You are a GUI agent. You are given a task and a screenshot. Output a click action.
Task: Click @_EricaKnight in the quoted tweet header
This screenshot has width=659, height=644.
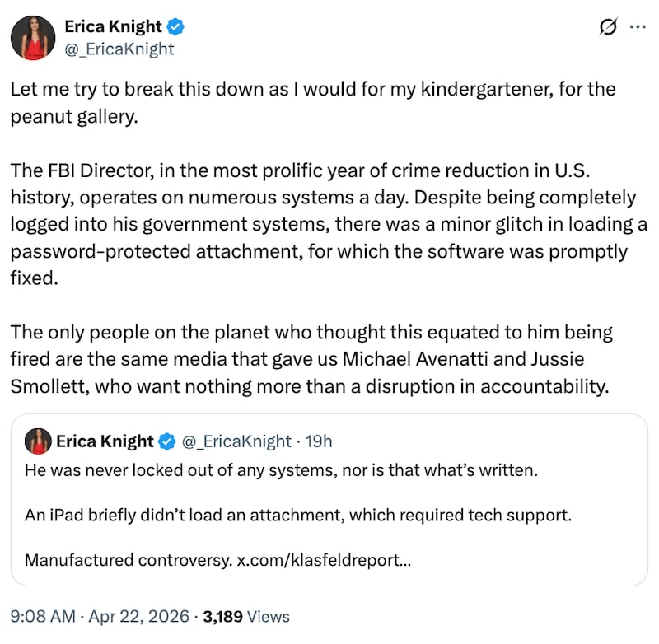[236, 441]
